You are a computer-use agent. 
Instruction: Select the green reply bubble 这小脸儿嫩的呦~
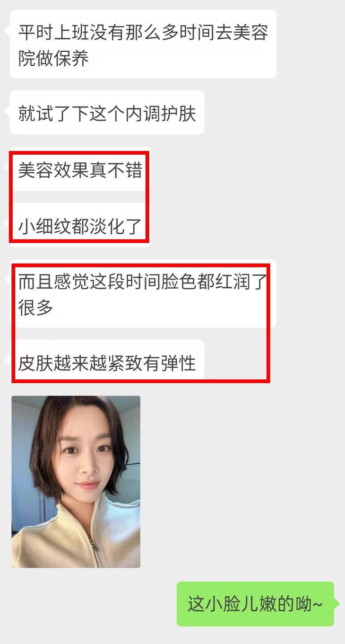pyautogui.click(x=255, y=604)
